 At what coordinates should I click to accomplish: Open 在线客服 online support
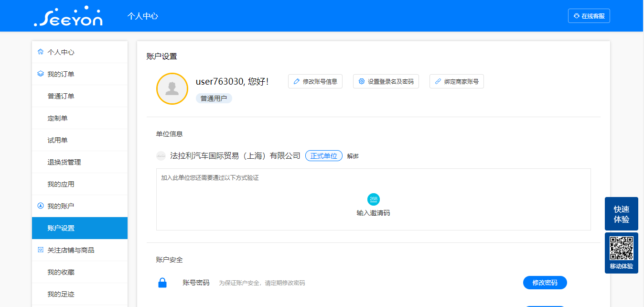point(589,16)
